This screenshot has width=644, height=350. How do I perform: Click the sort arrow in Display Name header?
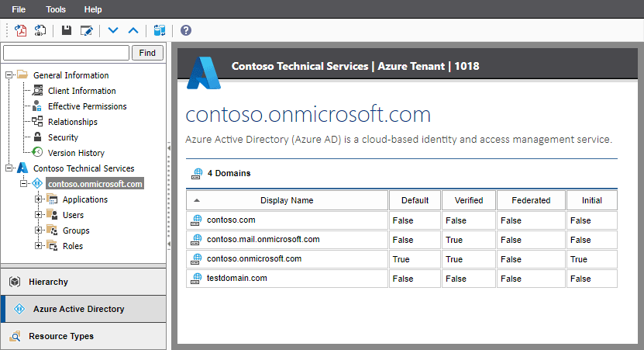(x=197, y=201)
